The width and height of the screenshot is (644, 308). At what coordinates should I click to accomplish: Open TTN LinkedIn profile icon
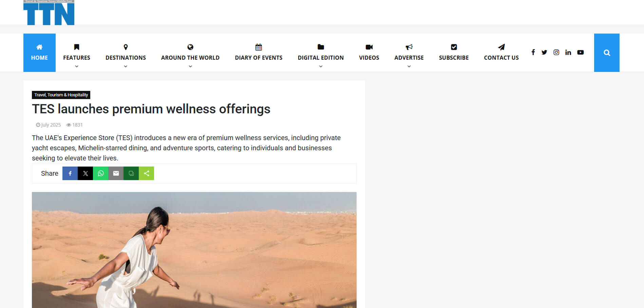click(568, 52)
